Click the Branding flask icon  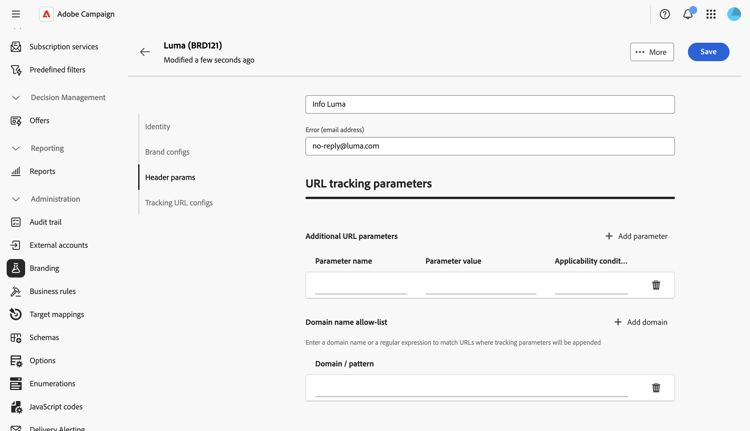(x=16, y=268)
